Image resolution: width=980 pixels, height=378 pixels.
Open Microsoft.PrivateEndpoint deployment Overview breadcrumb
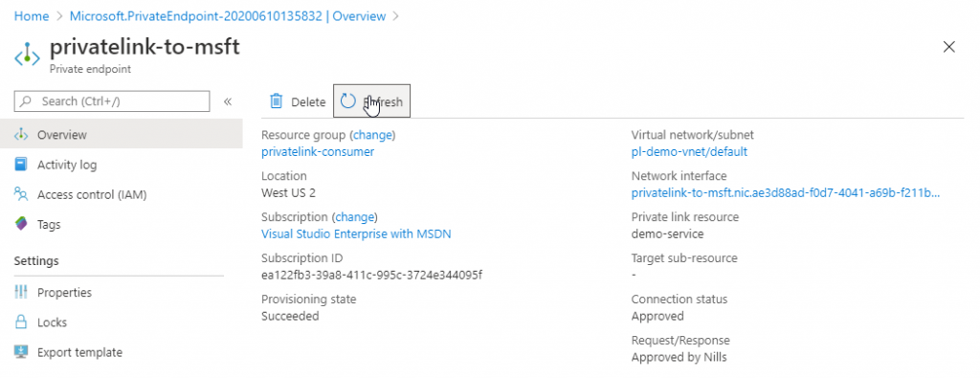click(x=228, y=16)
